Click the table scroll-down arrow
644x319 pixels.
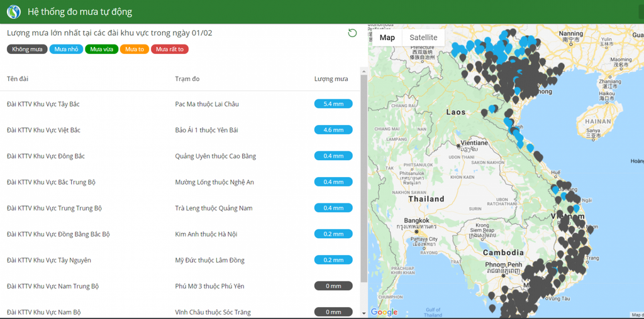pyautogui.click(x=364, y=313)
